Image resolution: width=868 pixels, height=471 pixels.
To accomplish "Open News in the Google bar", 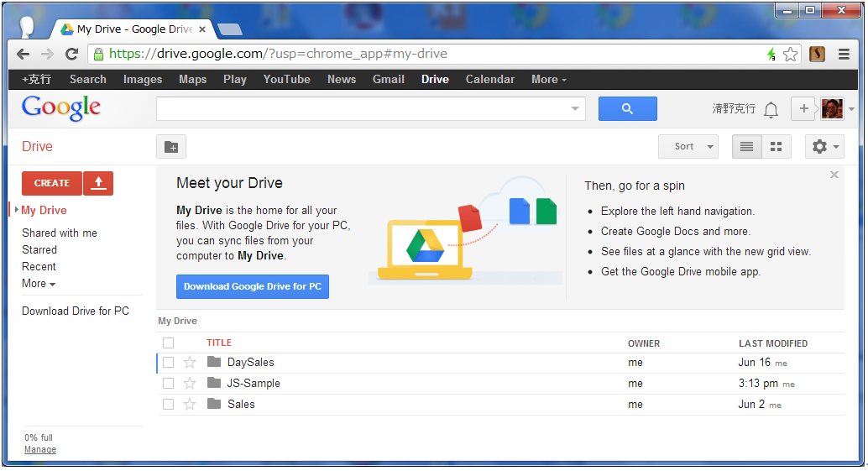I will [342, 80].
